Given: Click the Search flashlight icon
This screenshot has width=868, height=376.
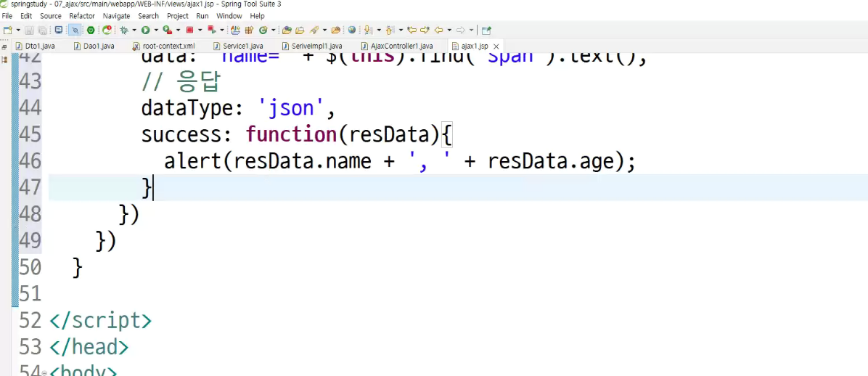Looking at the screenshot, I should click(314, 30).
